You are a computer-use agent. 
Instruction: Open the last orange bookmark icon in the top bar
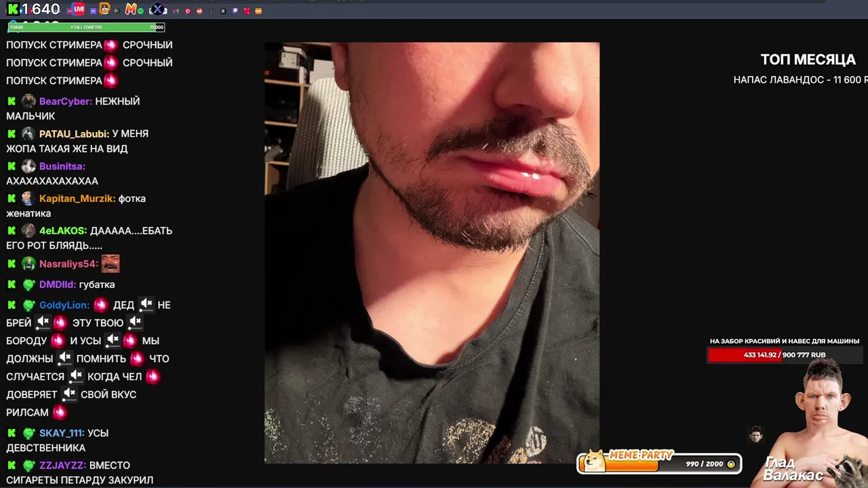(258, 11)
